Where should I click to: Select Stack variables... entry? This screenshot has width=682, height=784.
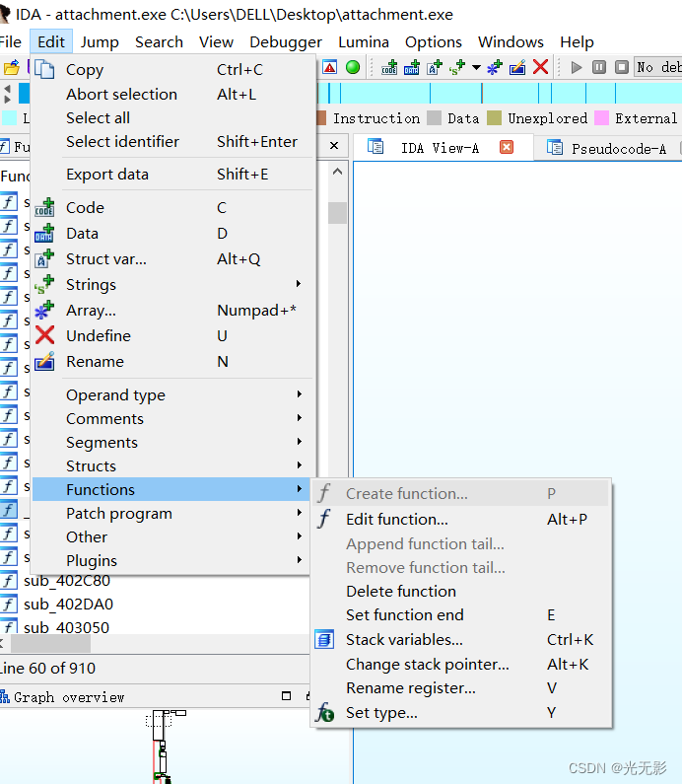tap(460, 639)
